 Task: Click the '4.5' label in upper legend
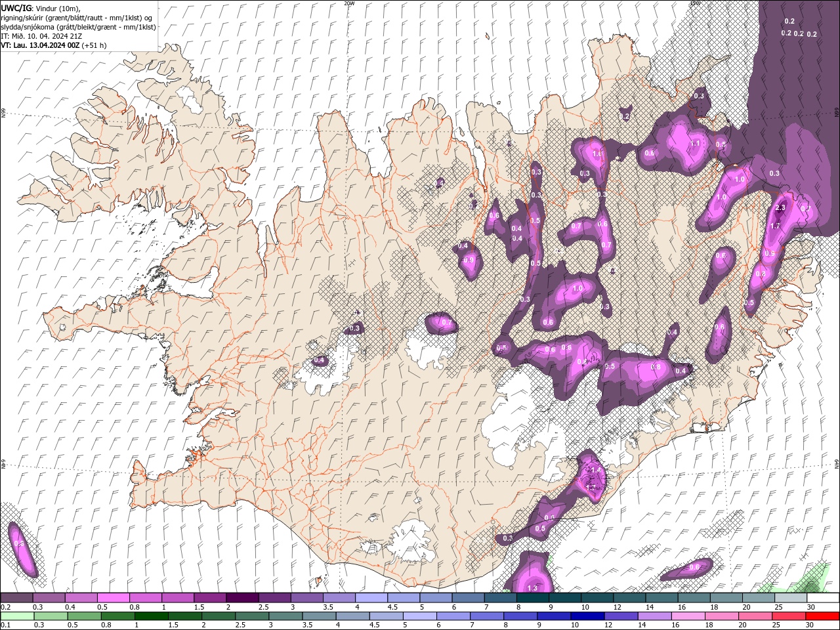click(x=392, y=607)
